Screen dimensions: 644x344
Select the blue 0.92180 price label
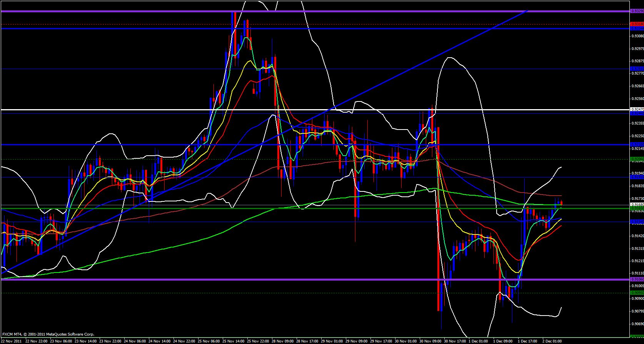[x=637, y=145]
